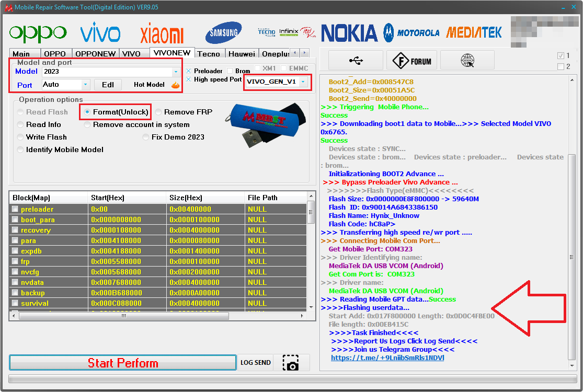This screenshot has width=583, height=392.
Task: Switch to the OPPO tab
Action: (55, 54)
